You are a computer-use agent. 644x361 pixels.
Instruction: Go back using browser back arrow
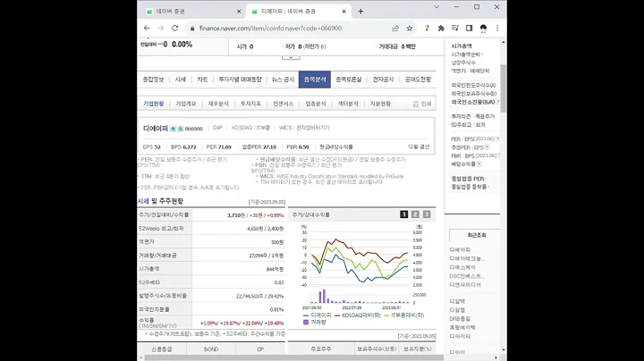click(147, 28)
